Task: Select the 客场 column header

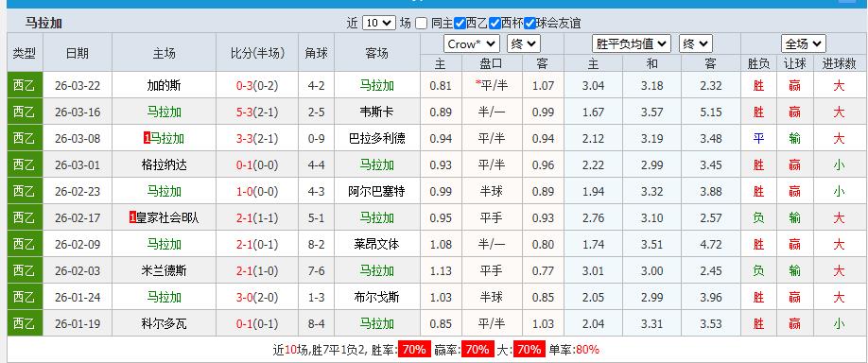Action: pos(377,53)
